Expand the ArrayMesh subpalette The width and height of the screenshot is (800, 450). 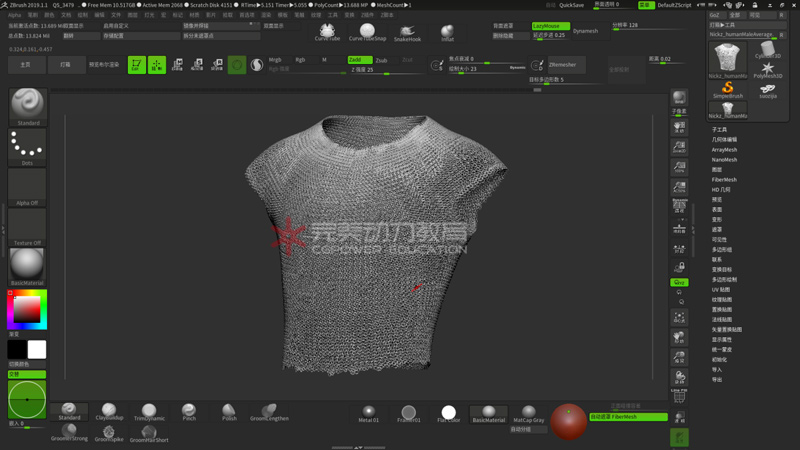click(x=724, y=150)
